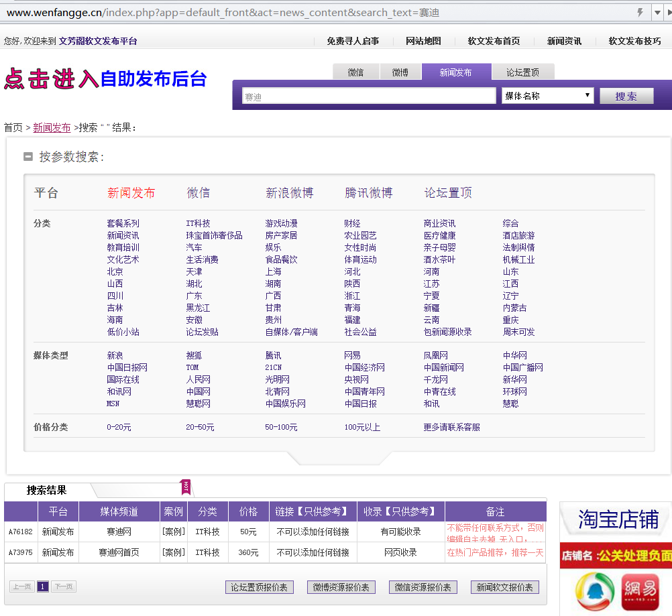Viewport: 672px width, 616px height.
Task: Filter by category 商业资讯
Action: coord(439,223)
